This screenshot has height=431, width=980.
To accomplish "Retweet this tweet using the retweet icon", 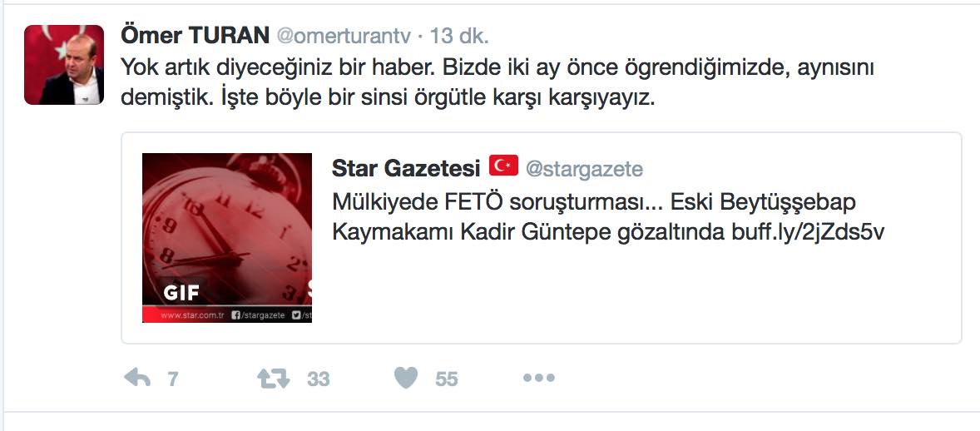I will click(x=274, y=378).
